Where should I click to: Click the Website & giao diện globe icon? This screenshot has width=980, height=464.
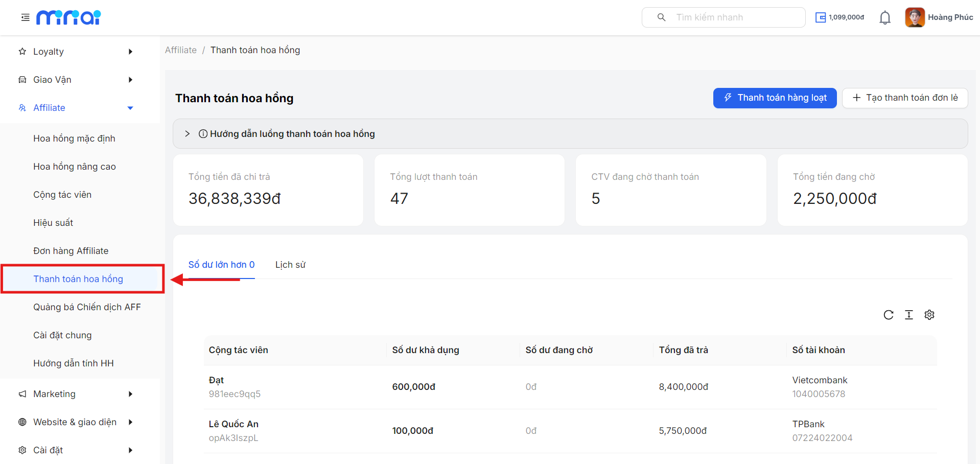(22, 422)
